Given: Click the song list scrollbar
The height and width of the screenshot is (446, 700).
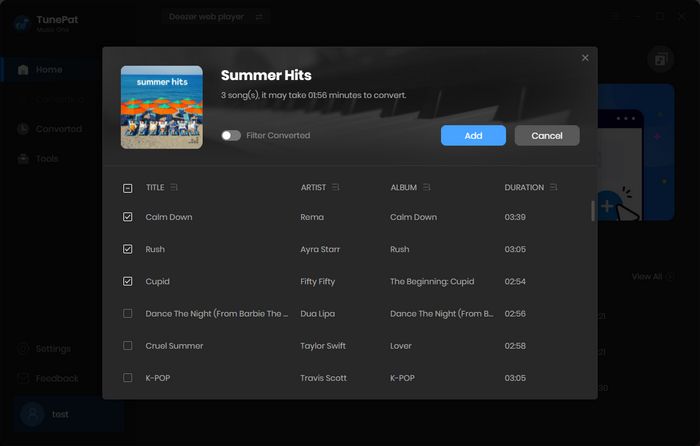Looking at the screenshot, I should point(593,210).
